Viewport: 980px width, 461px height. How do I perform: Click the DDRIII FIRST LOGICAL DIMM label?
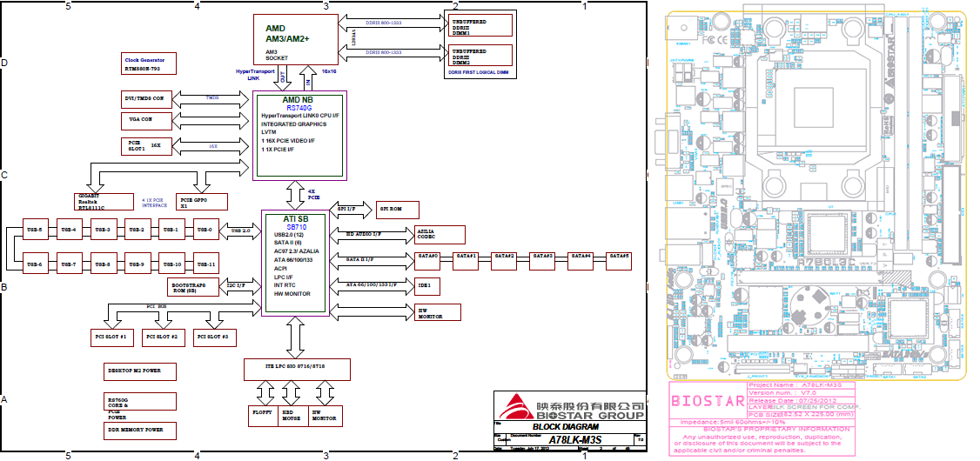479,72
